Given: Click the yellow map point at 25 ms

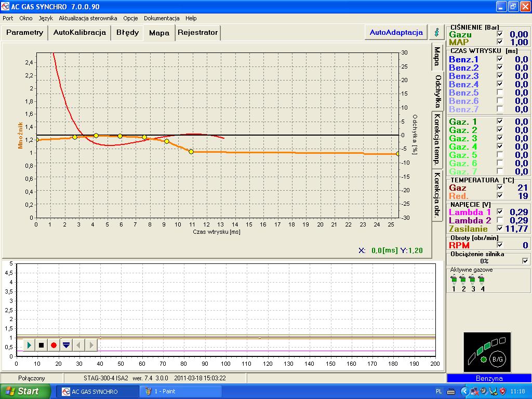Looking at the screenshot, I should [398, 154].
